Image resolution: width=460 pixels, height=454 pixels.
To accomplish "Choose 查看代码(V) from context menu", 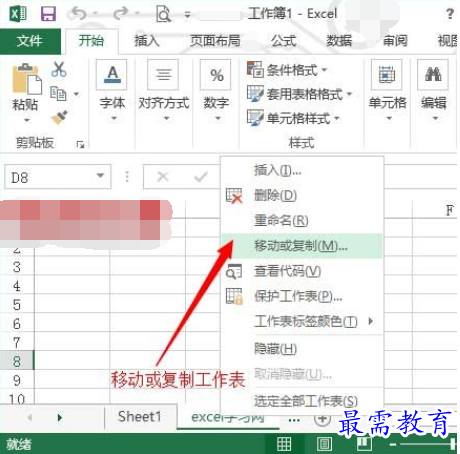I will coord(302,271).
